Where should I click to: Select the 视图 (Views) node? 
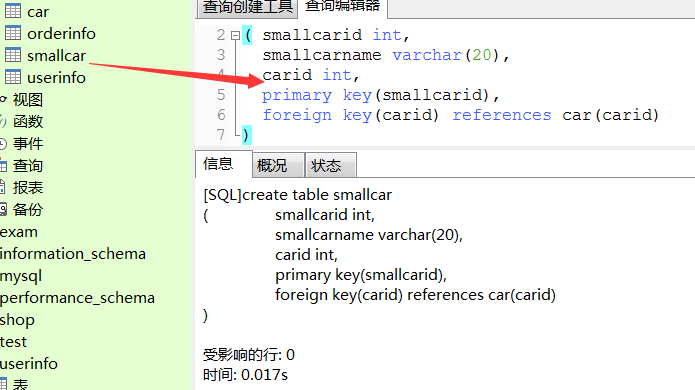click(27, 100)
